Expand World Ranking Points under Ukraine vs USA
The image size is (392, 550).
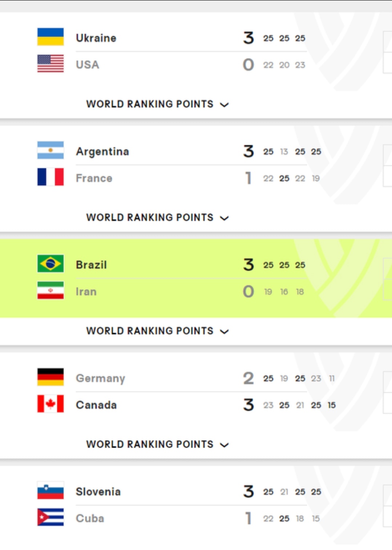tap(157, 104)
